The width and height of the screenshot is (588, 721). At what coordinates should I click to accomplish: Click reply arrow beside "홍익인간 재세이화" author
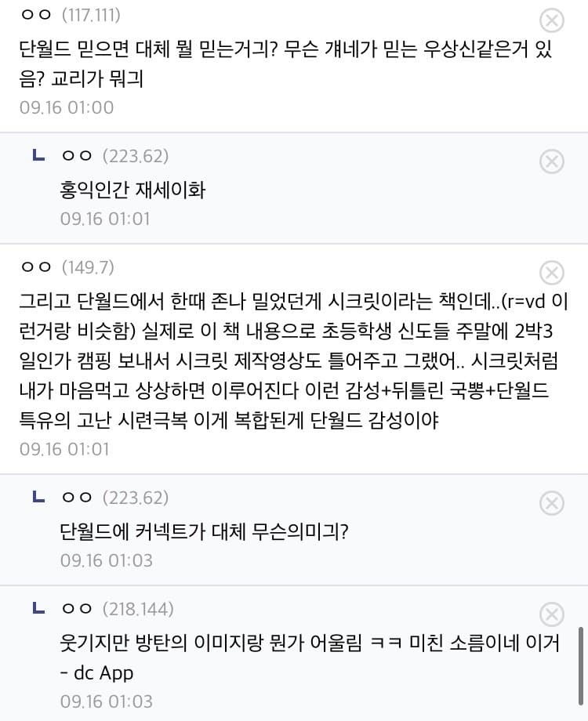(x=38, y=156)
